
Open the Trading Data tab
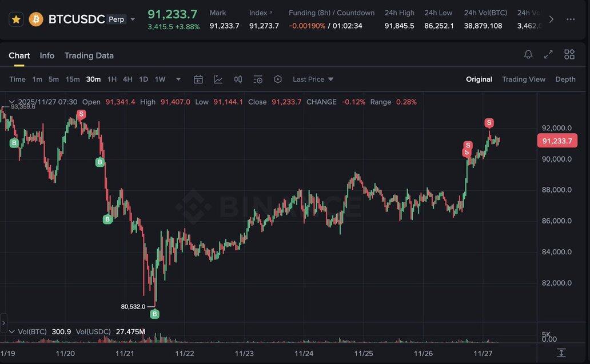(89, 55)
